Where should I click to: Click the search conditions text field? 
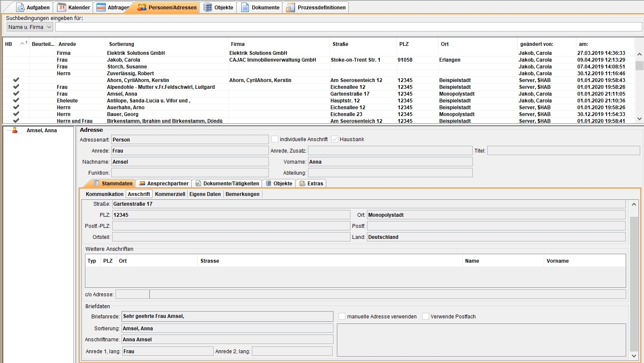(x=348, y=27)
